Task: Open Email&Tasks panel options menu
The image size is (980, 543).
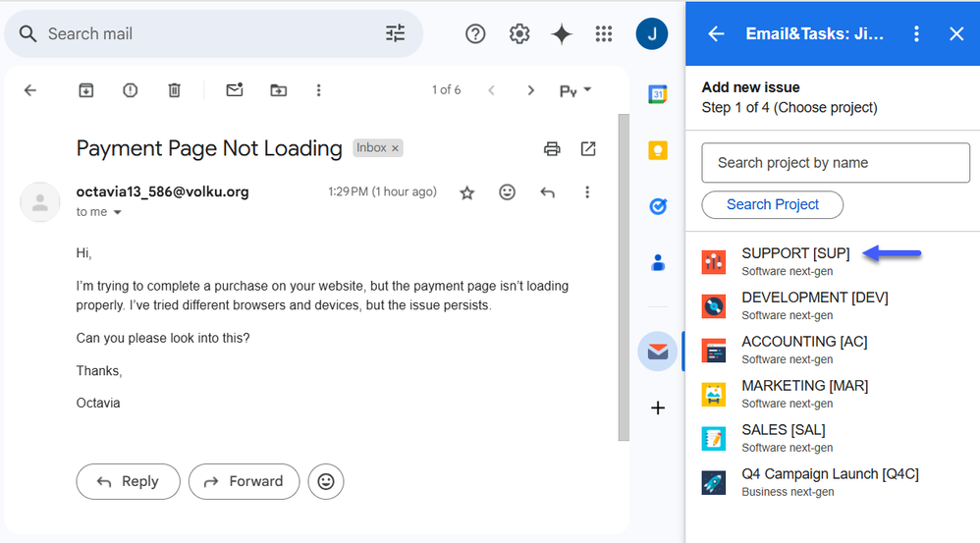Action: (916, 33)
